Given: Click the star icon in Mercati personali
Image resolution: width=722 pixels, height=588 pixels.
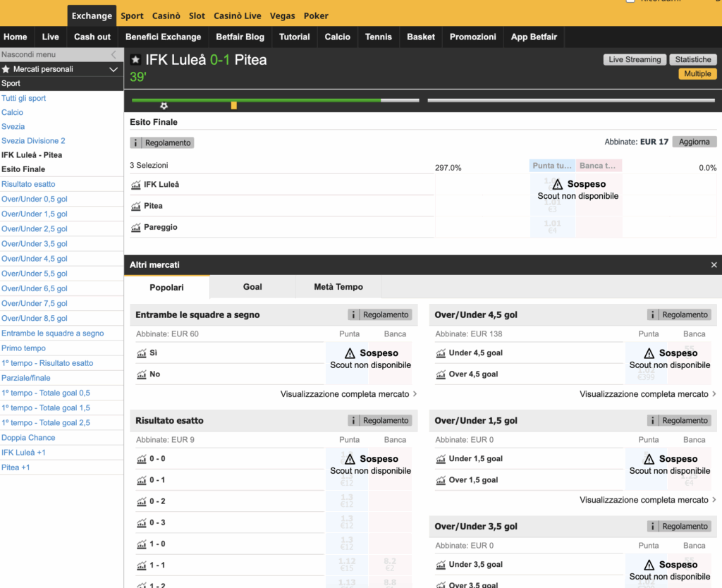Looking at the screenshot, I should (x=6, y=69).
